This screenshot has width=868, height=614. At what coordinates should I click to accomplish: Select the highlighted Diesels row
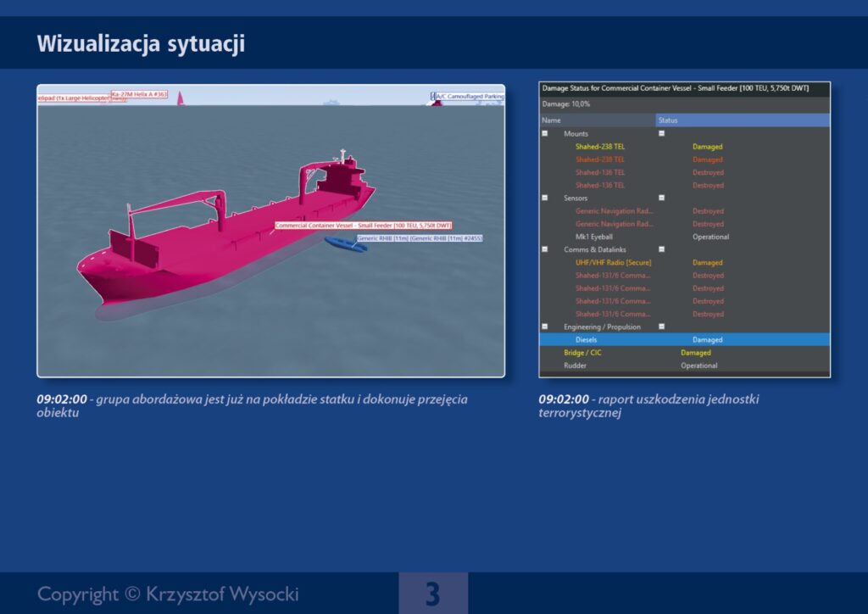(684, 340)
